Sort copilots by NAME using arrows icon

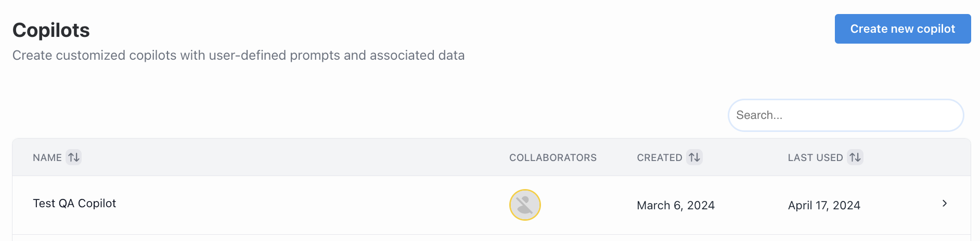74,157
